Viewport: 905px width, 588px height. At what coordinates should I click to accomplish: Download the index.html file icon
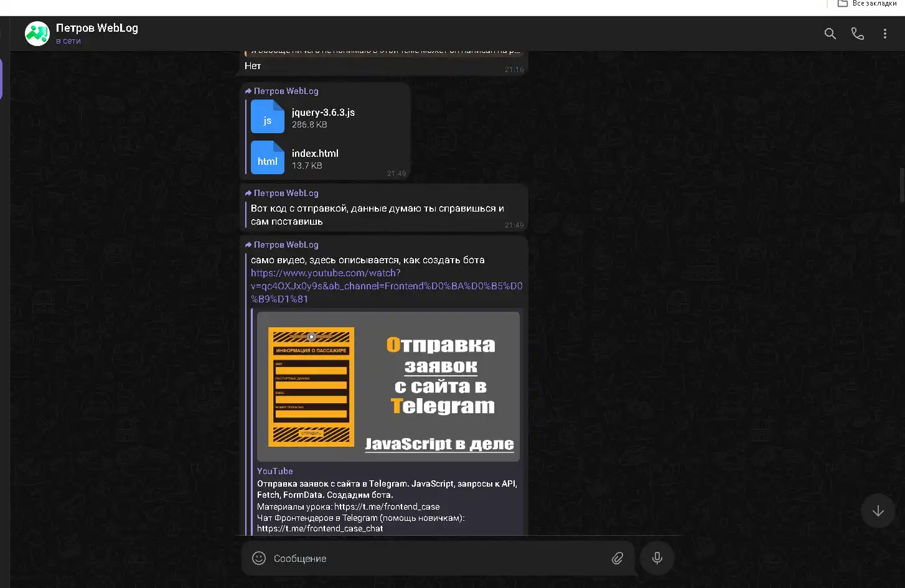pyautogui.click(x=268, y=157)
